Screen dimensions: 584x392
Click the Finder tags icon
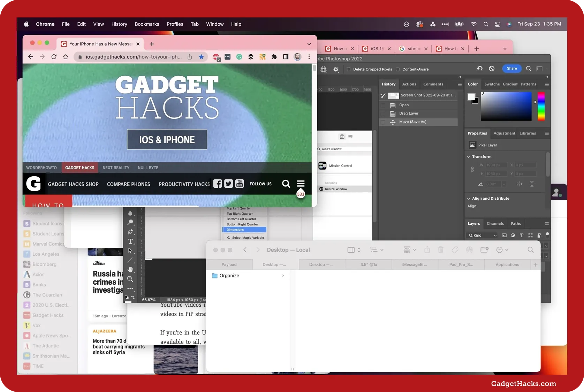(x=455, y=250)
